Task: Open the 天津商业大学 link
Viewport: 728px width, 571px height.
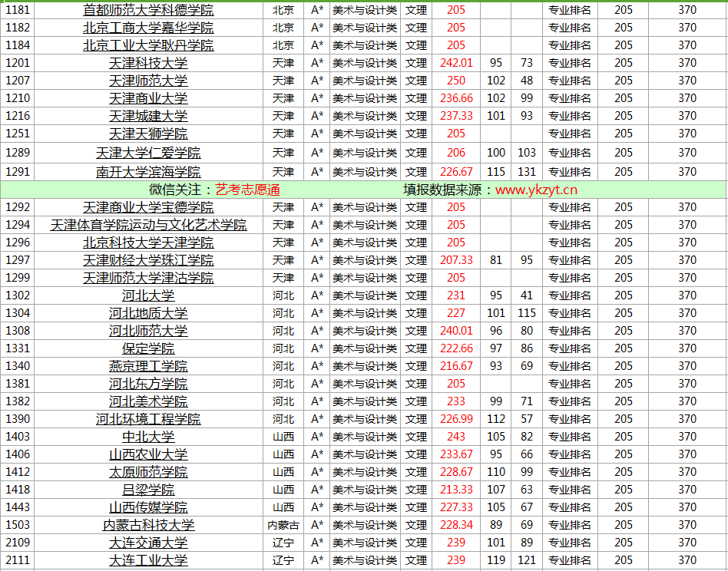Action: [148, 98]
